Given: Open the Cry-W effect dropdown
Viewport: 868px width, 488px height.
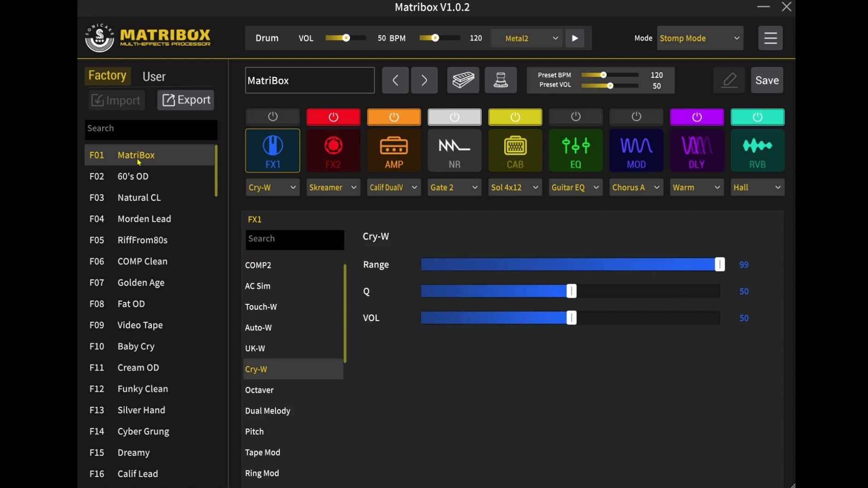Looking at the screenshot, I should coord(273,187).
